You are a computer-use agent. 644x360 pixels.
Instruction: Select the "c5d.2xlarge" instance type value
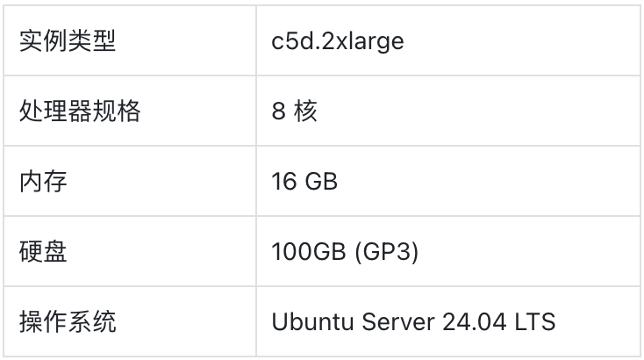338,41
